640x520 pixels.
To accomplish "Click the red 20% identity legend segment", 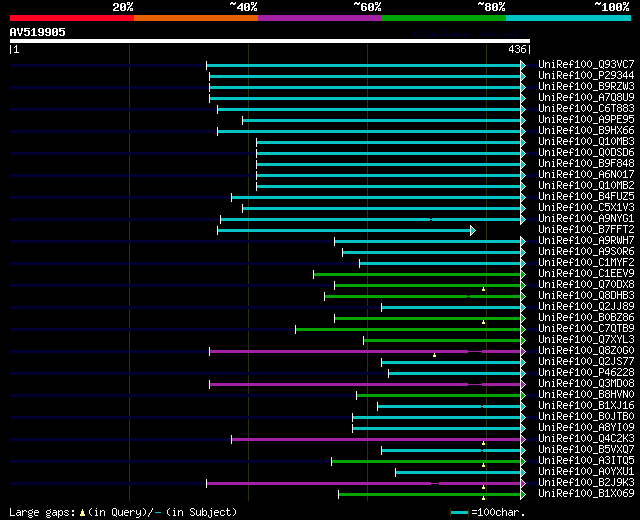I will 72,18.
